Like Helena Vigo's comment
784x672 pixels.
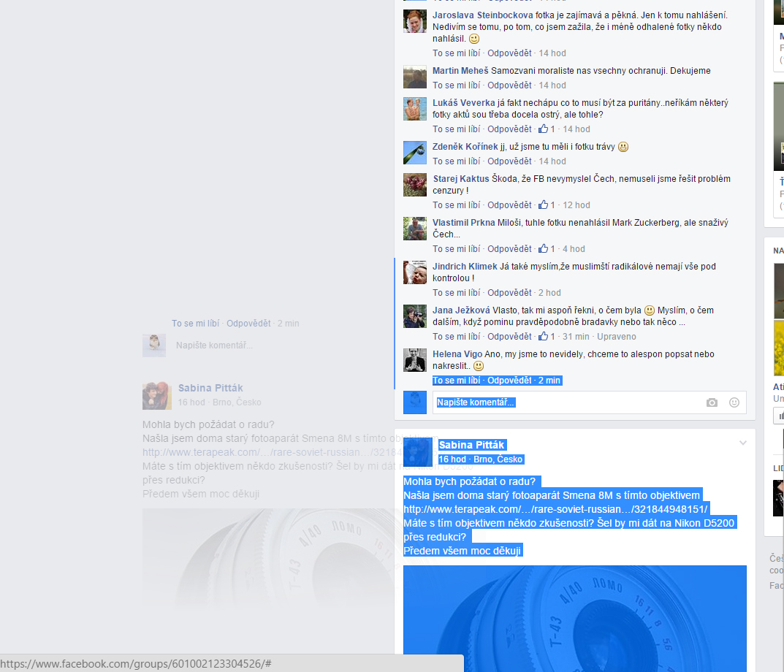[457, 381]
